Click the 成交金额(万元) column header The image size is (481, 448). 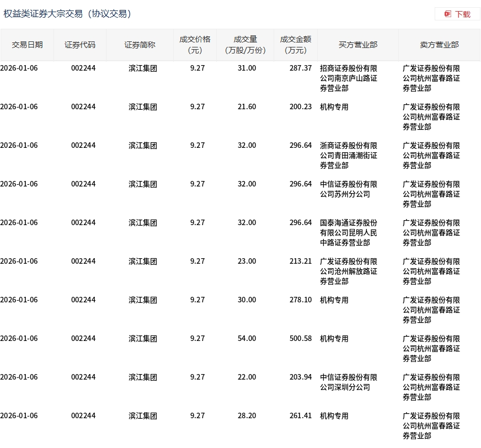click(296, 45)
